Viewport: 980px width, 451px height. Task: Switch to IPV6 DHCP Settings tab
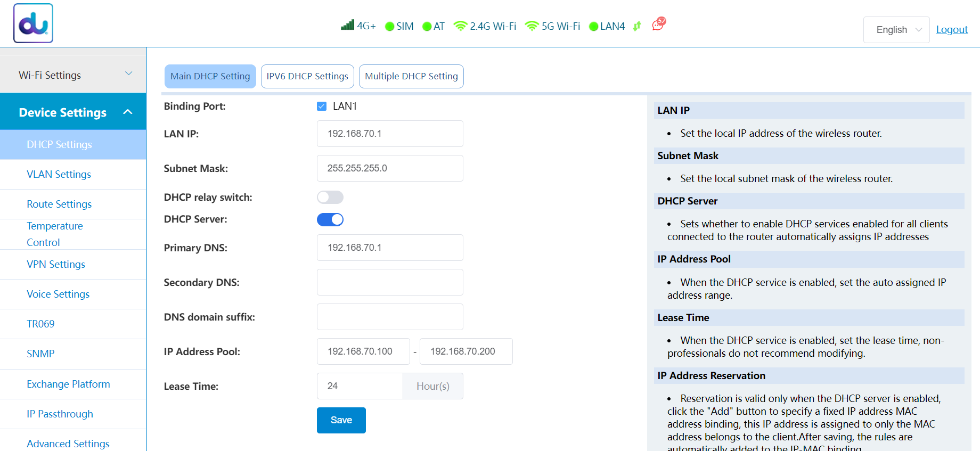click(307, 76)
